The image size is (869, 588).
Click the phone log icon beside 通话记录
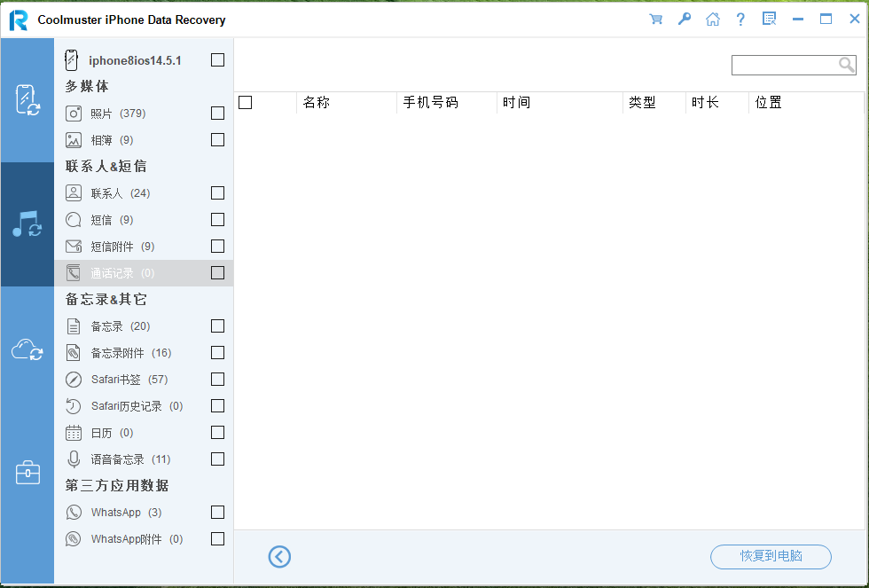[x=74, y=272]
